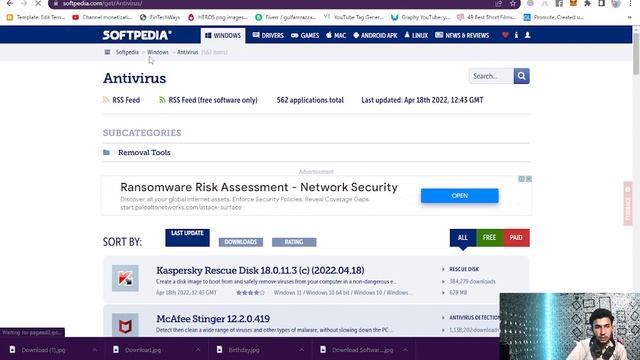640x360 pixels.
Task: Filter listings by FREE
Action: click(489, 238)
